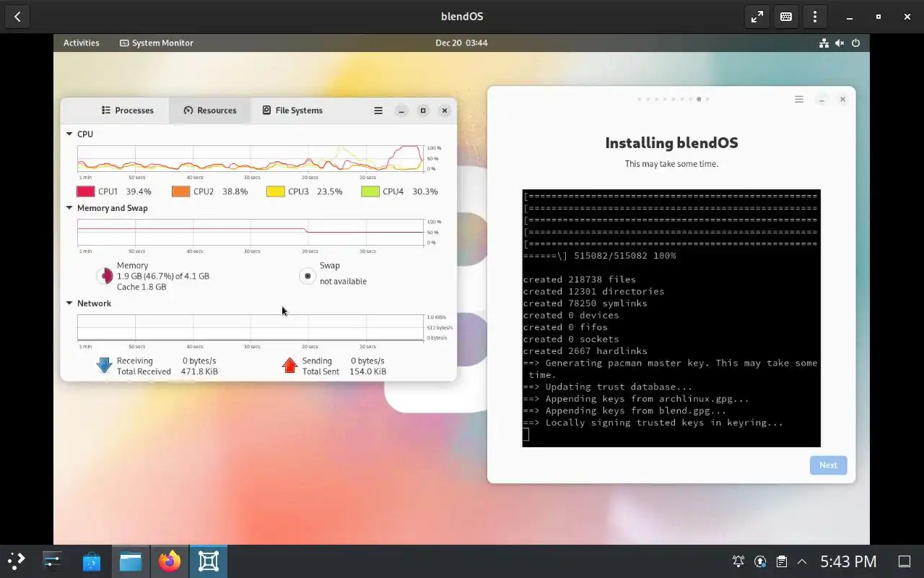Change the CPU3 yellow color swatch
924x578 pixels.
pyautogui.click(x=275, y=191)
